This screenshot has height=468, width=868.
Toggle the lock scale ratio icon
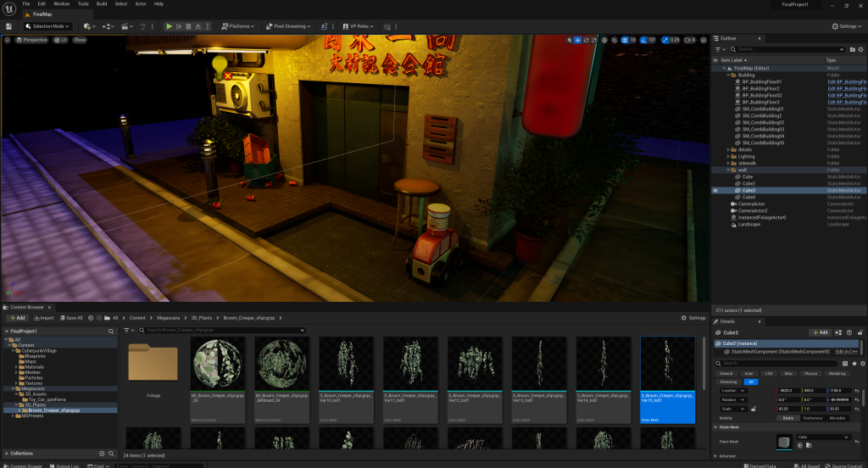(x=754, y=409)
